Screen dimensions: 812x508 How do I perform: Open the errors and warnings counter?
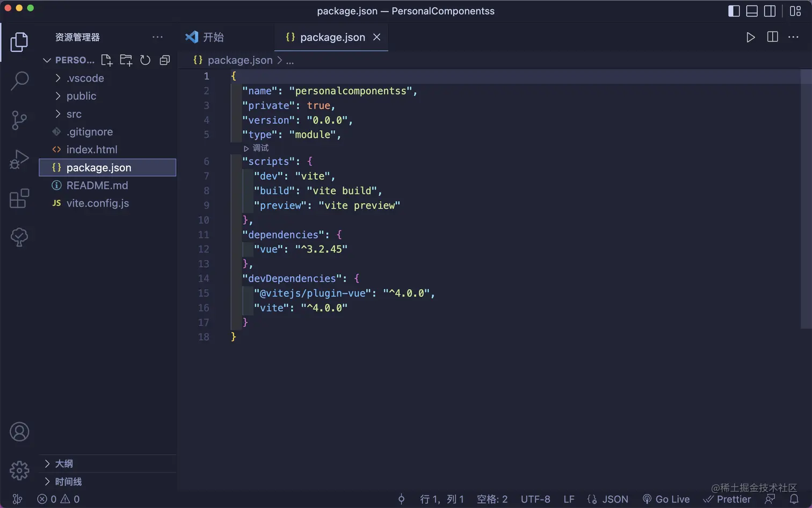(x=59, y=499)
